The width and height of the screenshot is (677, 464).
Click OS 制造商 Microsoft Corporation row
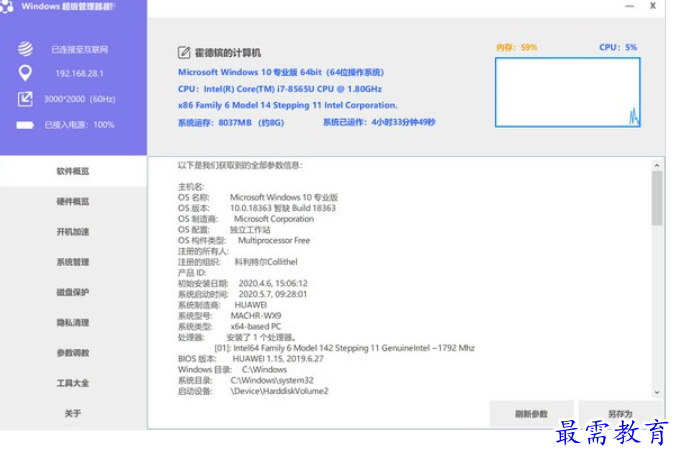coord(246,219)
